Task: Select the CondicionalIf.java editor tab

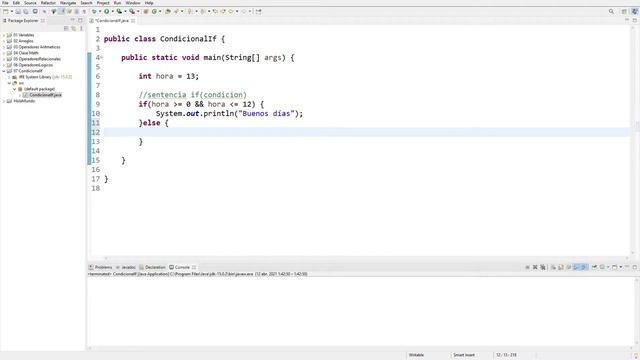Action: pyautogui.click(x=112, y=20)
